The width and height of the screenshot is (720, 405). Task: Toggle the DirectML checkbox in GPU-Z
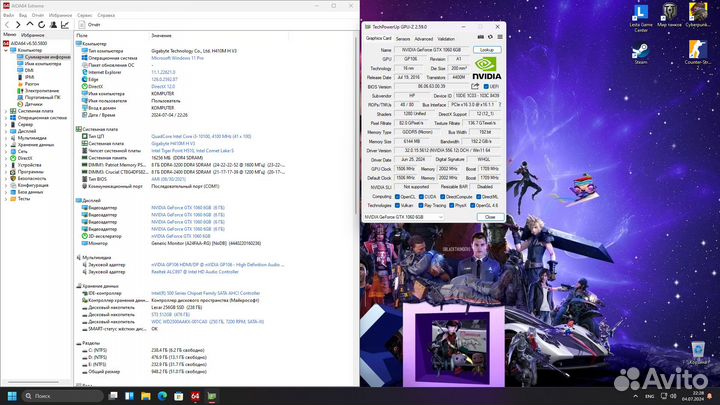click(x=478, y=197)
